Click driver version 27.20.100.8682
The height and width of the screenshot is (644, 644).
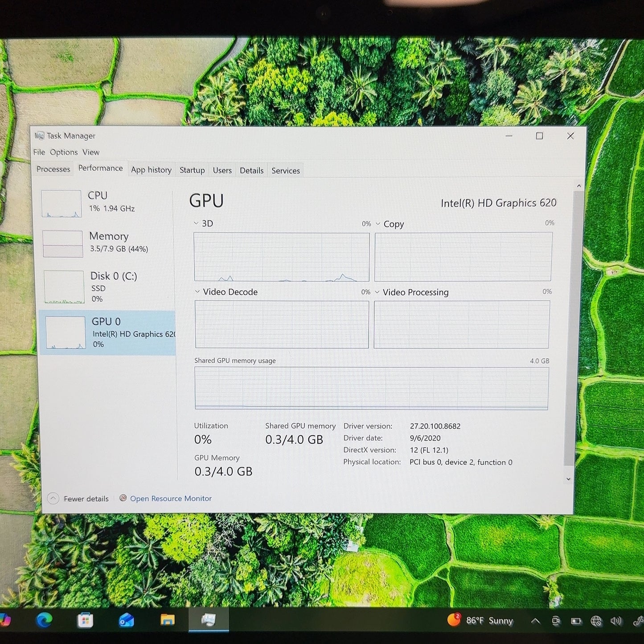click(435, 426)
